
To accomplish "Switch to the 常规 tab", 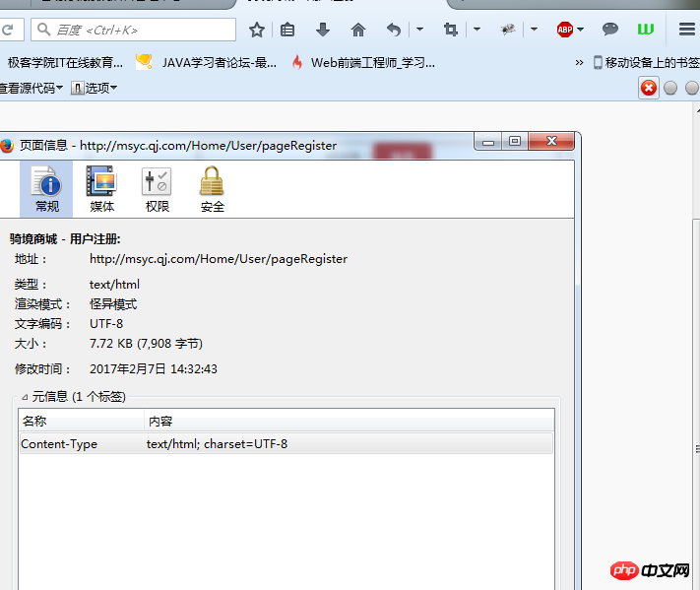I will coord(46,189).
